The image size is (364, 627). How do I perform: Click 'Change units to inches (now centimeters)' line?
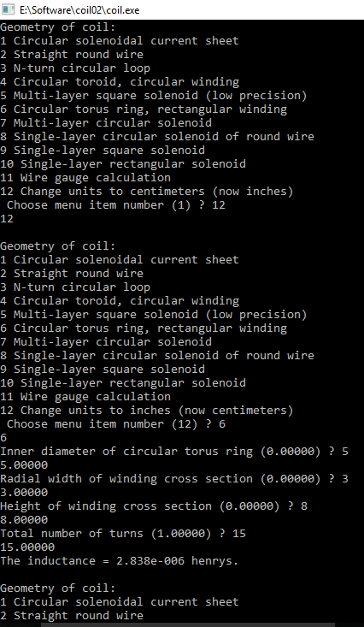pos(147,411)
